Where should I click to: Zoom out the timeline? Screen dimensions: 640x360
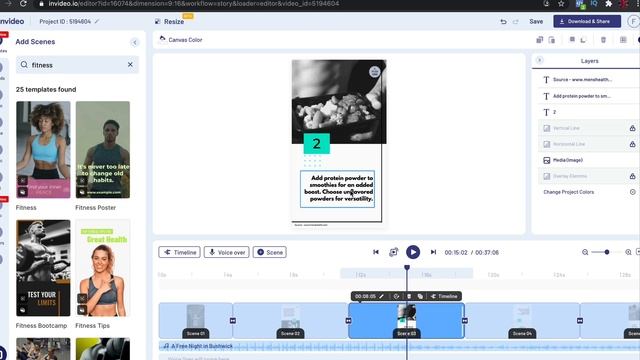pos(585,252)
